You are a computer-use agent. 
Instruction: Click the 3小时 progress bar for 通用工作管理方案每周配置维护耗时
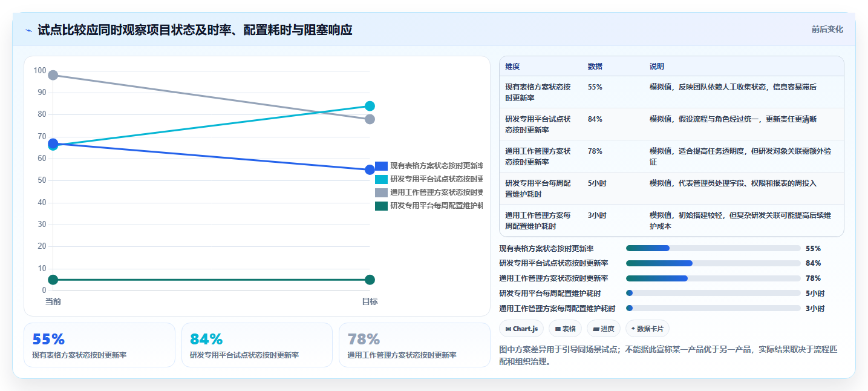713,308
